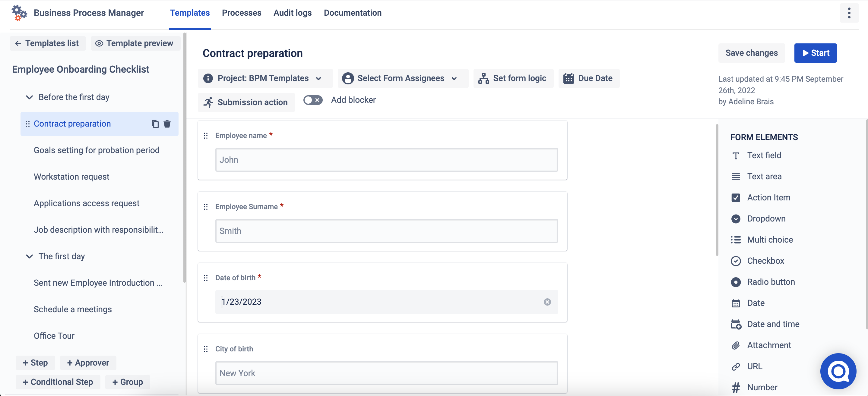Add the Date and time element
The width and height of the screenshot is (868, 396).
773,324
